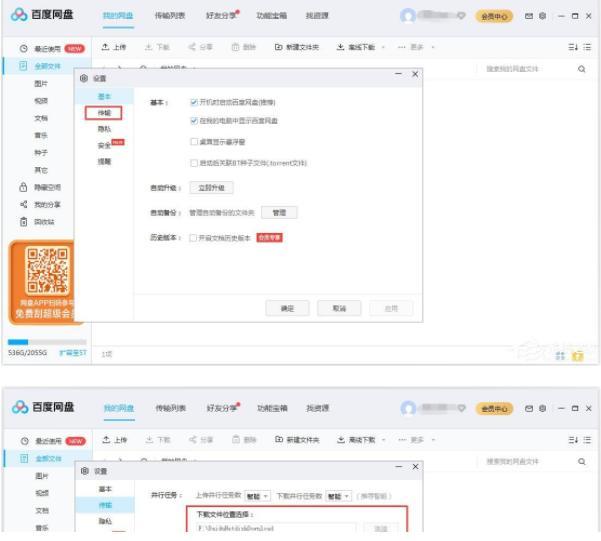The height and width of the screenshot is (541, 601).
Task: Open 会员中心 in upper window
Action: click(494, 16)
